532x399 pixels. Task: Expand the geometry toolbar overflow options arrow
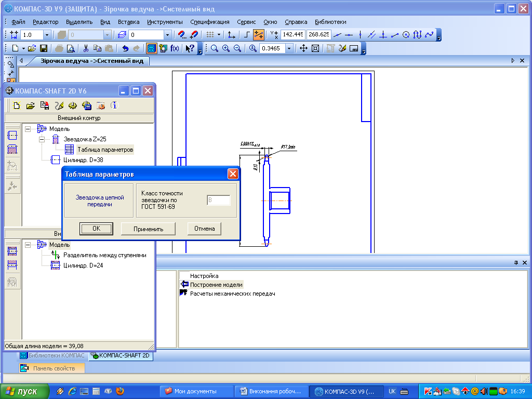tap(438, 35)
